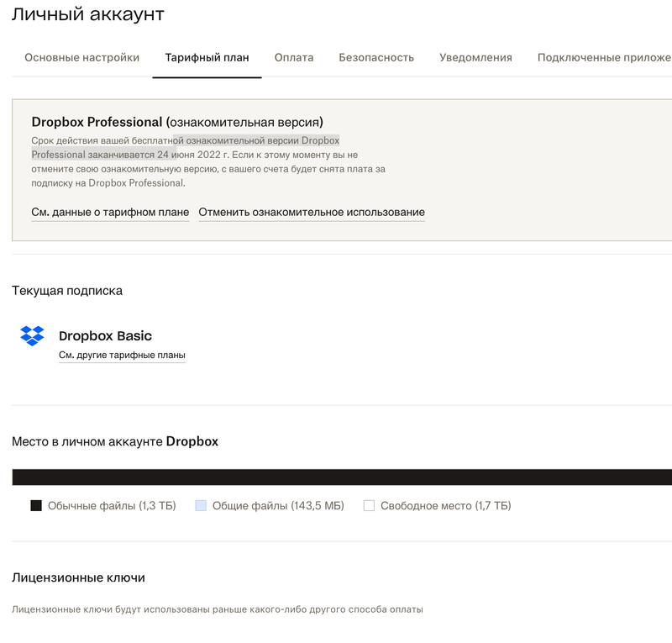The width and height of the screenshot is (672, 643).
Task: Open "См. другие тарифные планы" link
Action: click(121, 355)
